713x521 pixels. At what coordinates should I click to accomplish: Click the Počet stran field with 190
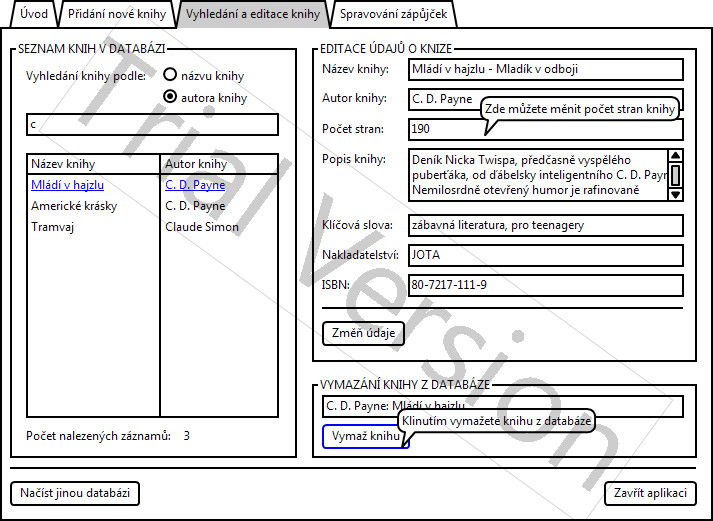click(546, 130)
